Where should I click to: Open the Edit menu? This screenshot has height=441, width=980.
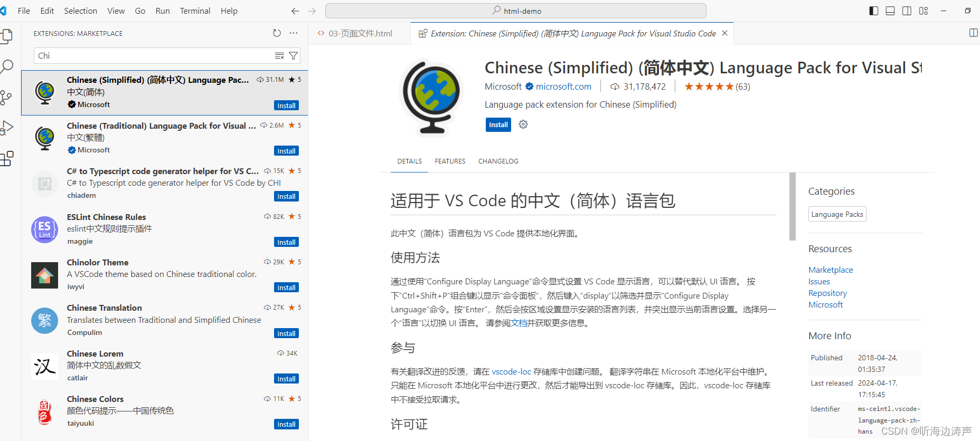47,11
